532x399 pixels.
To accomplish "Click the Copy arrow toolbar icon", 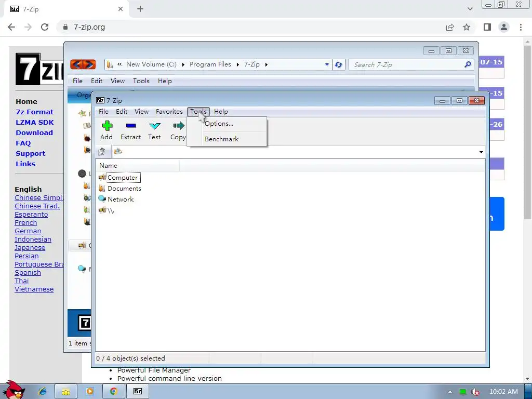I will pyautogui.click(x=179, y=126).
